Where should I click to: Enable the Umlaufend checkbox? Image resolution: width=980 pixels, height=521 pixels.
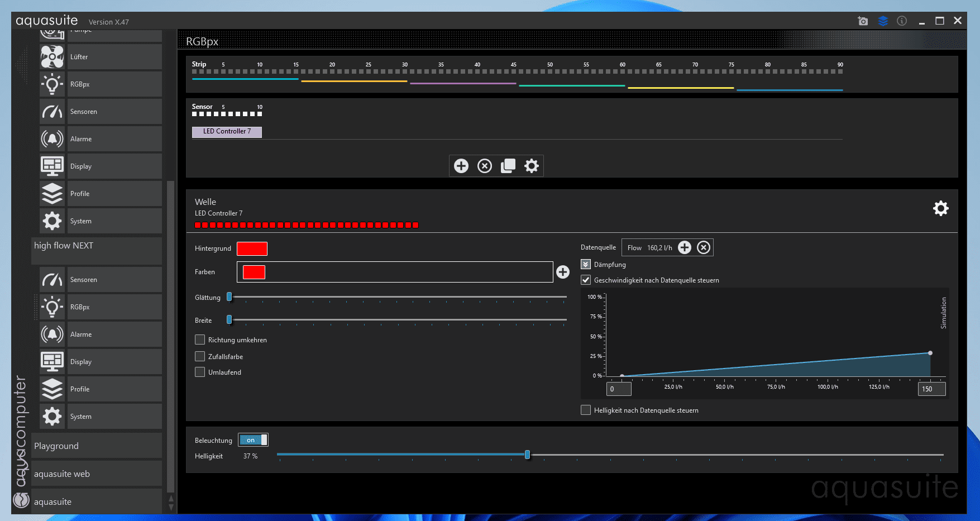(x=200, y=372)
